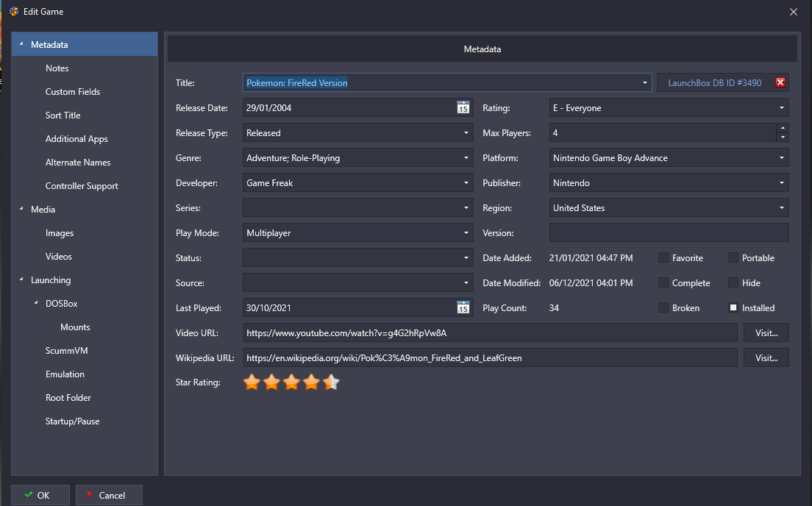Expand the Status dropdown
The width and height of the screenshot is (812, 506).
pyautogui.click(x=466, y=258)
